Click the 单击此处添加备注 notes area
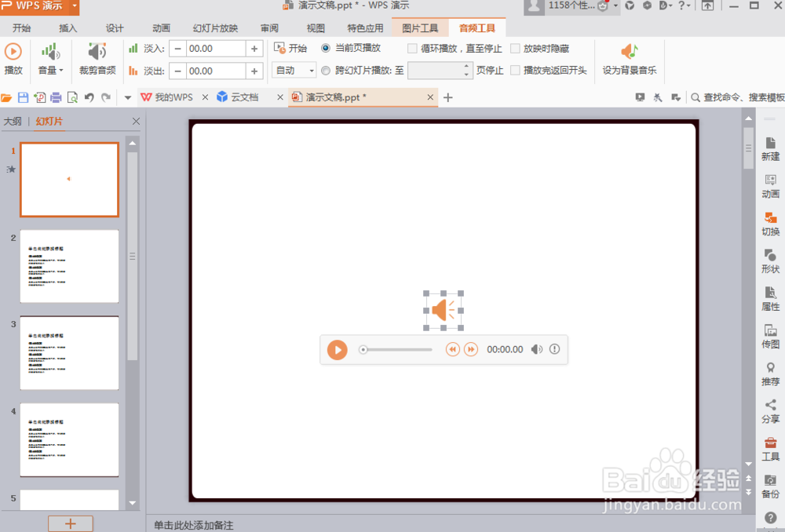Screen dimensions: 785x532 194,525
